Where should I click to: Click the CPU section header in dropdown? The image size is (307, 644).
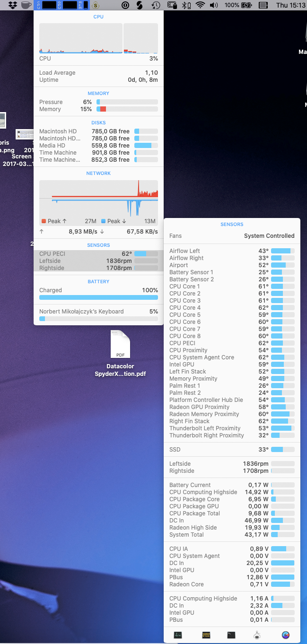[98, 17]
